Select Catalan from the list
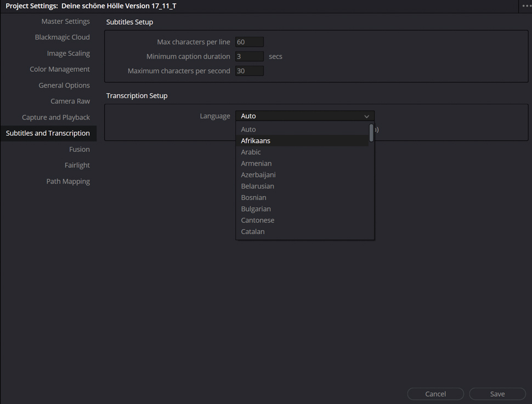This screenshot has height=404, width=532. tap(253, 232)
